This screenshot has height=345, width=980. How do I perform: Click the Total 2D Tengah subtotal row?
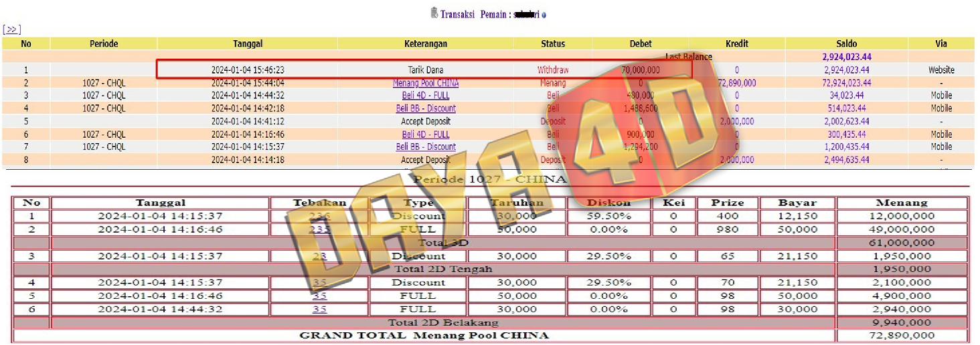[442, 269]
